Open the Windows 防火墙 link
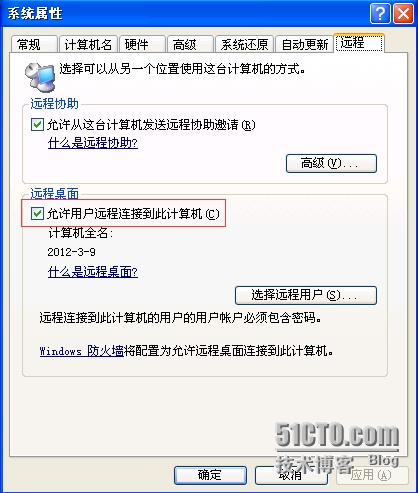 [x=82, y=351]
